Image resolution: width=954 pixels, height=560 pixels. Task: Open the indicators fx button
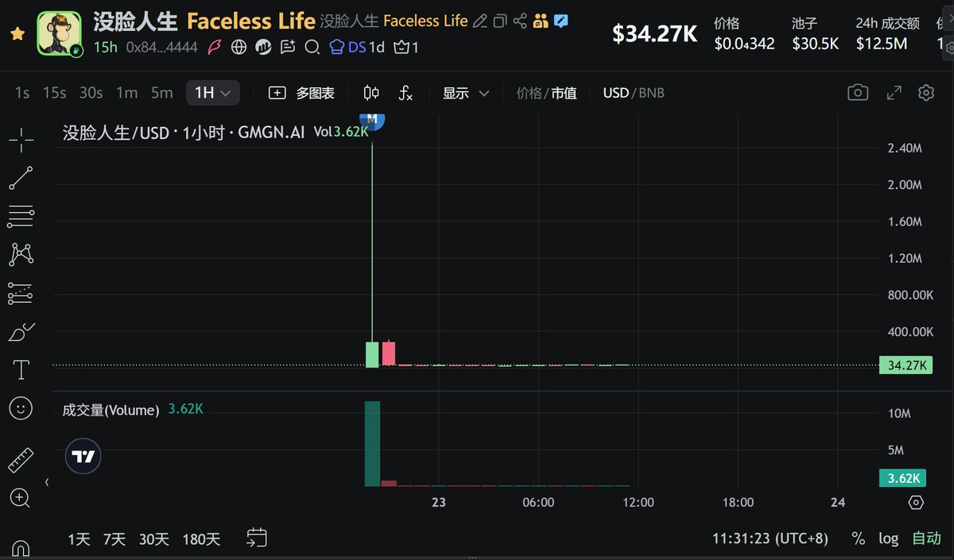(x=405, y=93)
